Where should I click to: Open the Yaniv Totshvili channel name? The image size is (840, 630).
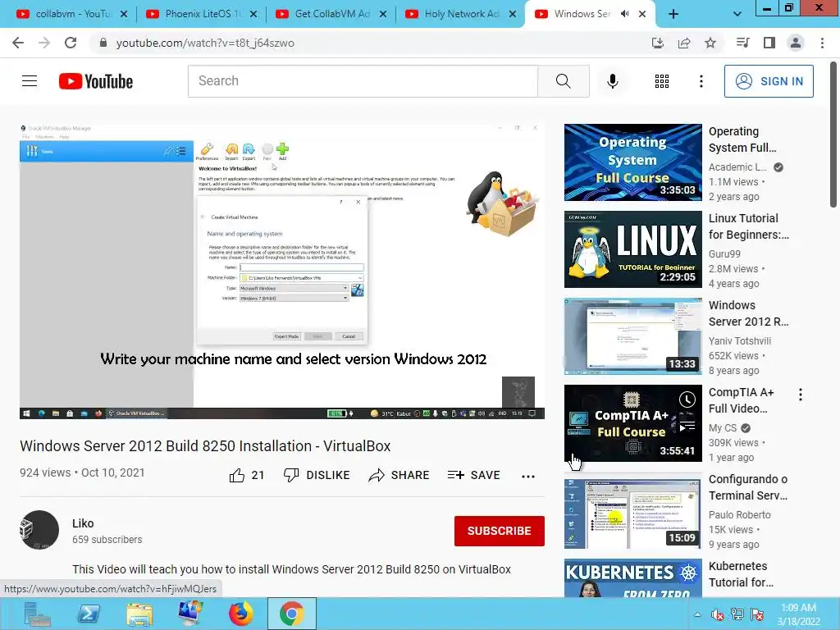pos(740,340)
